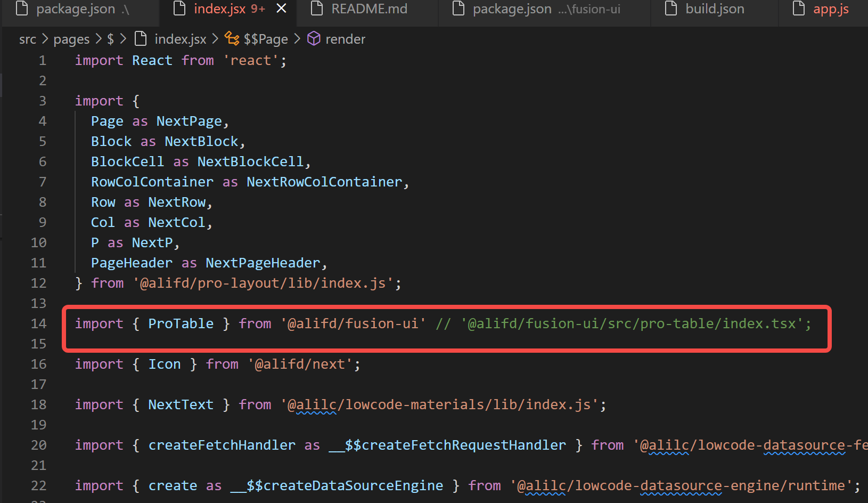The height and width of the screenshot is (503, 868).
Task: Click the file icon on the index.jsx tab
Action: 179,9
